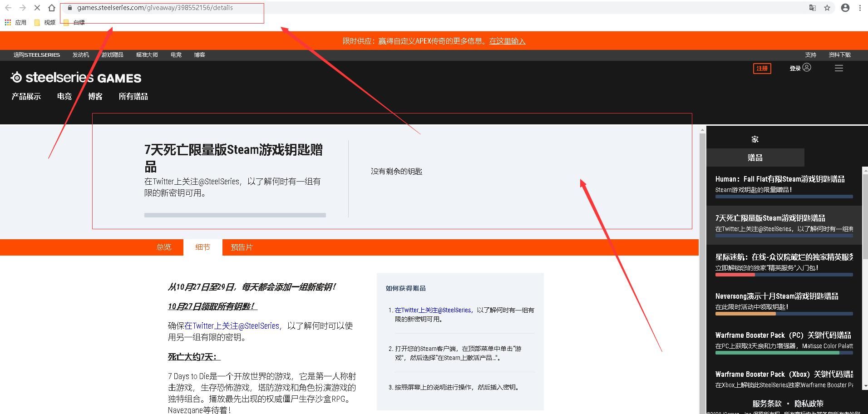Click the orange 注册 register button
The image size is (868, 414).
click(762, 69)
